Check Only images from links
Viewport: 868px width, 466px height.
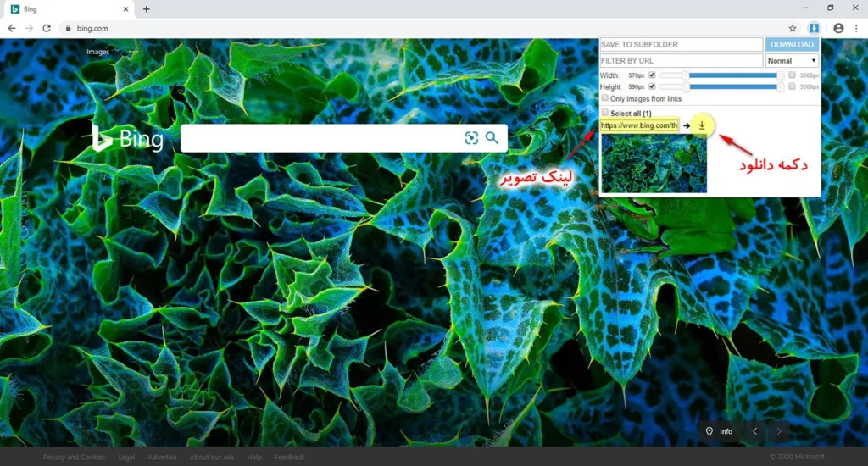[x=605, y=98]
